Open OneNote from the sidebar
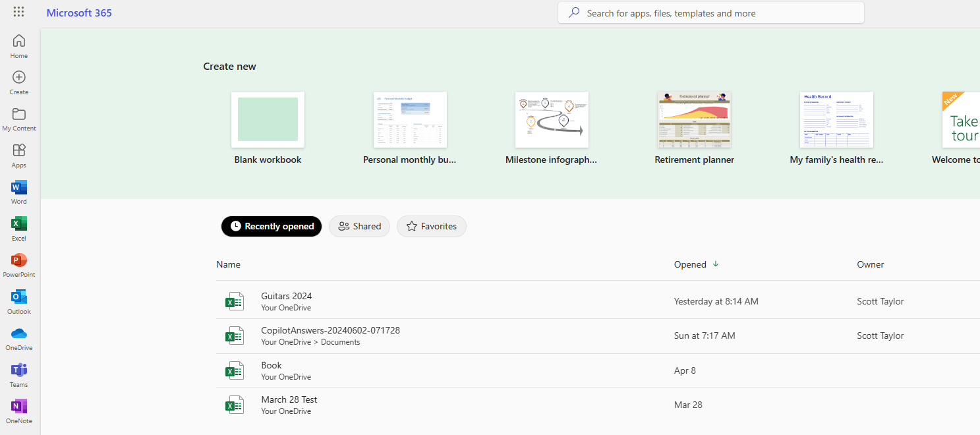The image size is (980, 435). [x=19, y=412]
